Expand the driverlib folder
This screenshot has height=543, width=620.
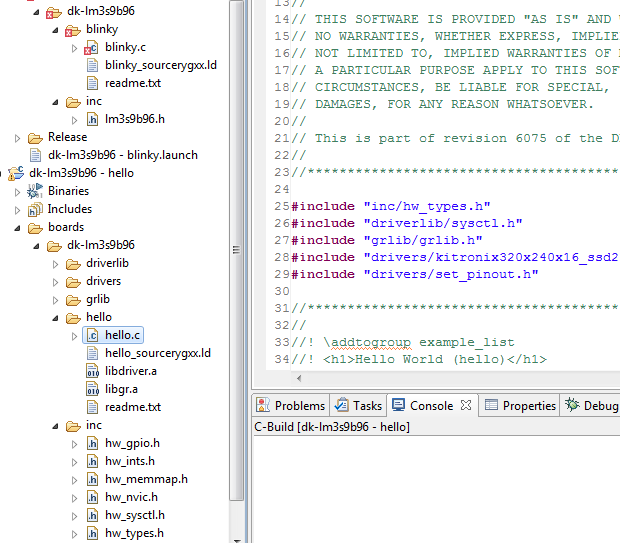[x=55, y=264]
